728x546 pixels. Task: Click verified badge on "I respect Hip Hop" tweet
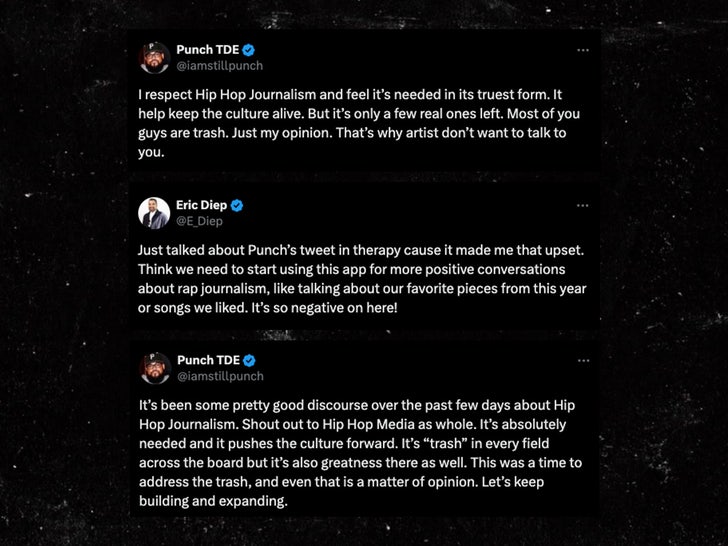(248, 49)
